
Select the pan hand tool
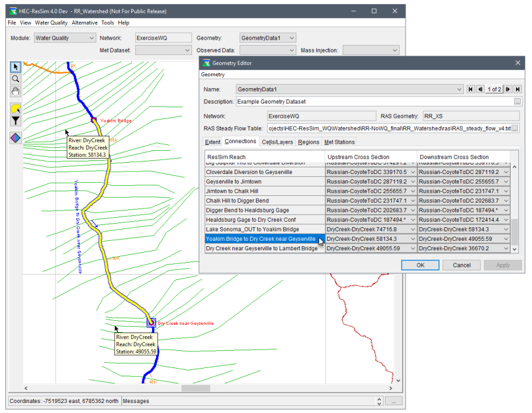pyautogui.click(x=15, y=91)
